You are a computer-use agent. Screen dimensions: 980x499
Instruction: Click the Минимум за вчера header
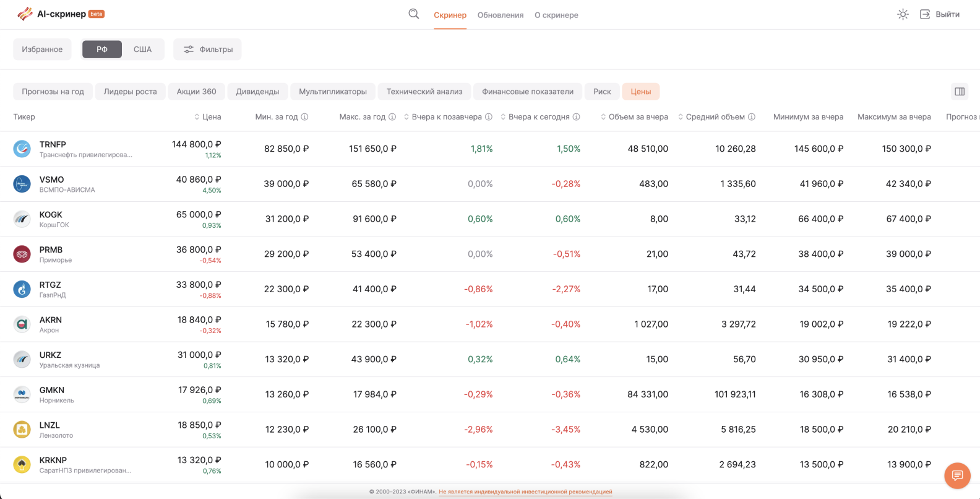(x=808, y=117)
